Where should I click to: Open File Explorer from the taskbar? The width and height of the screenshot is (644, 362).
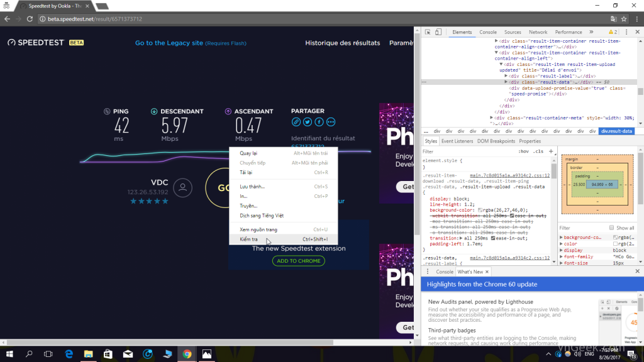[88, 354]
